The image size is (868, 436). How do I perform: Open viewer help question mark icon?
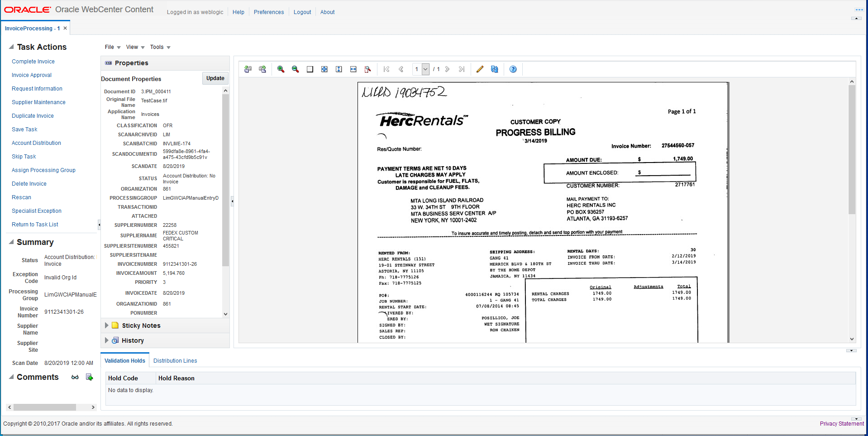point(513,69)
